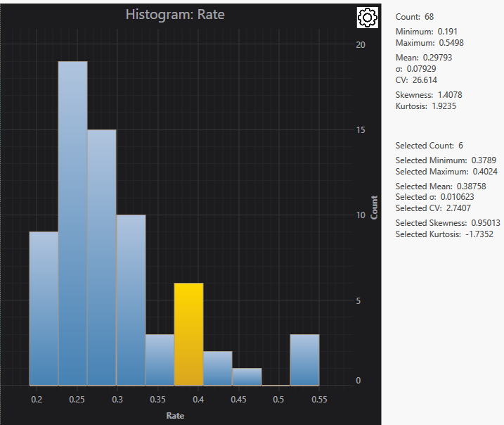Click the "Rate" x-axis label

pyautogui.click(x=175, y=416)
